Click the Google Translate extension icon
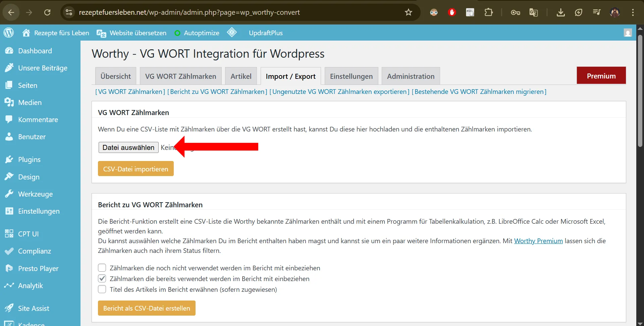Image resolution: width=644 pixels, height=326 pixels. click(x=533, y=12)
